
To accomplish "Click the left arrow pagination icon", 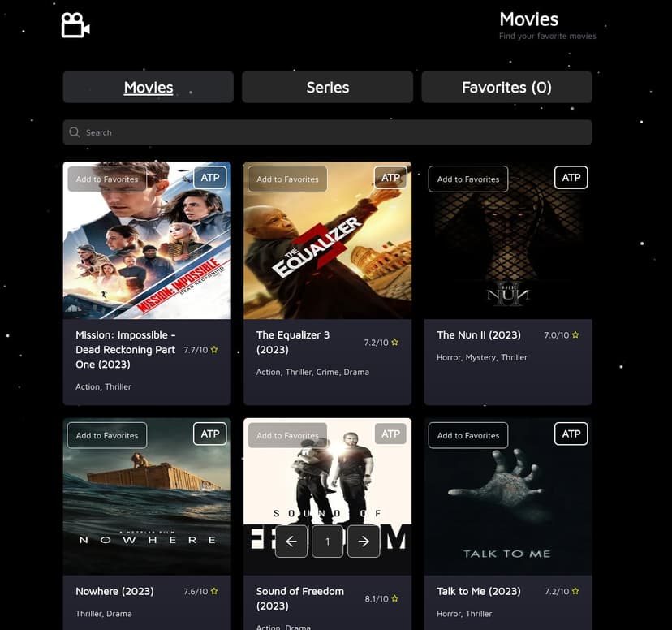I will click(x=291, y=541).
